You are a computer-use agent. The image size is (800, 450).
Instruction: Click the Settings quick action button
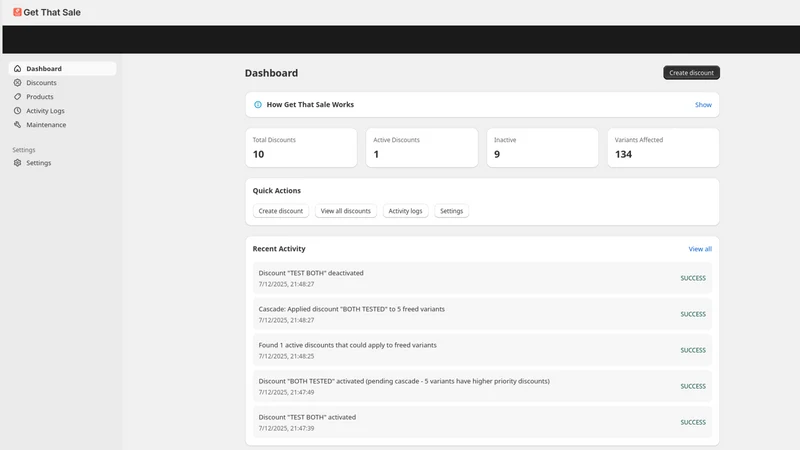pyautogui.click(x=452, y=211)
